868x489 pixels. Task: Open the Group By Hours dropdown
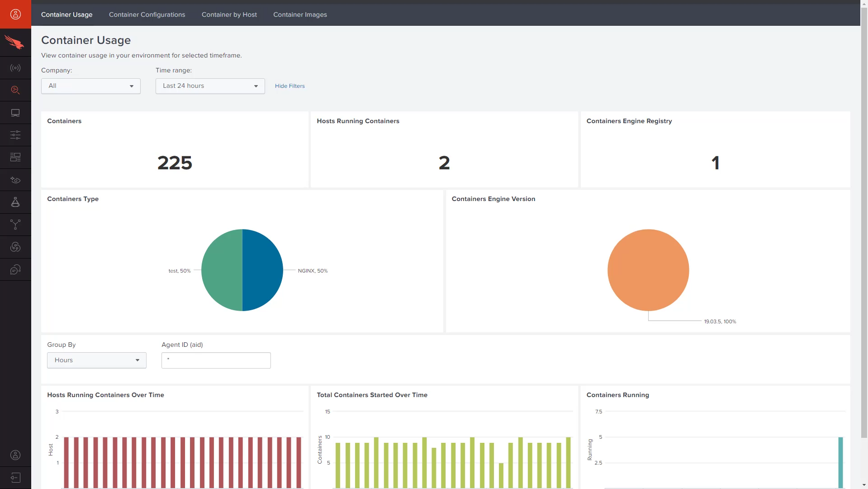[x=97, y=360]
